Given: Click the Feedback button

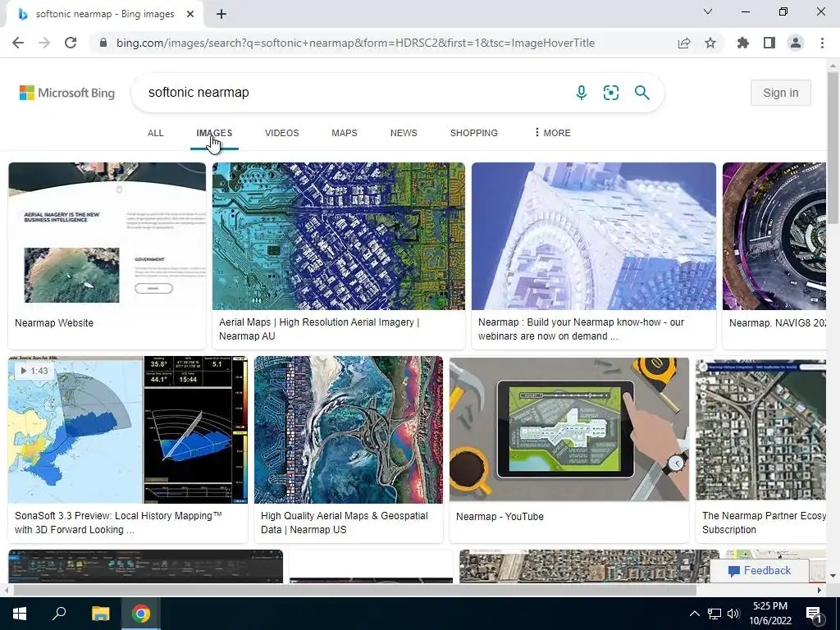Looking at the screenshot, I should pyautogui.click(x=760, y=571).
